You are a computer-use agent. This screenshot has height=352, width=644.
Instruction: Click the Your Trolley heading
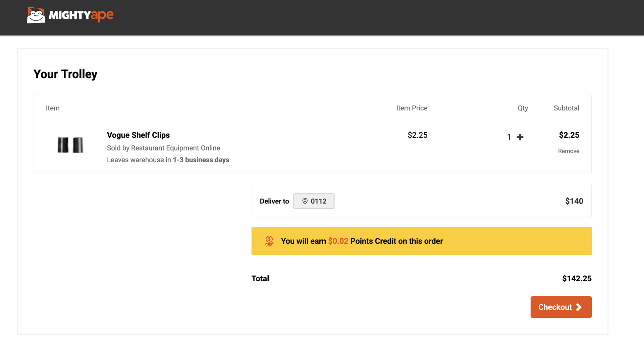(65, 74)
